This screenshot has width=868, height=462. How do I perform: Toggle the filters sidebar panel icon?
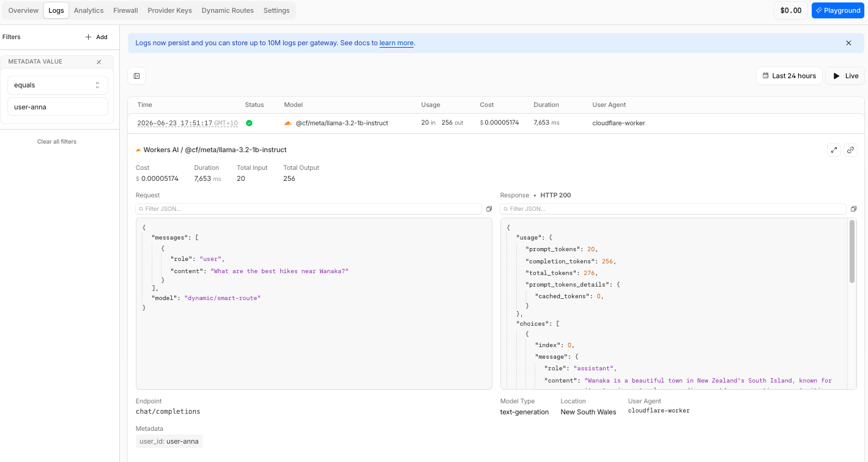(x=136, y=76)
